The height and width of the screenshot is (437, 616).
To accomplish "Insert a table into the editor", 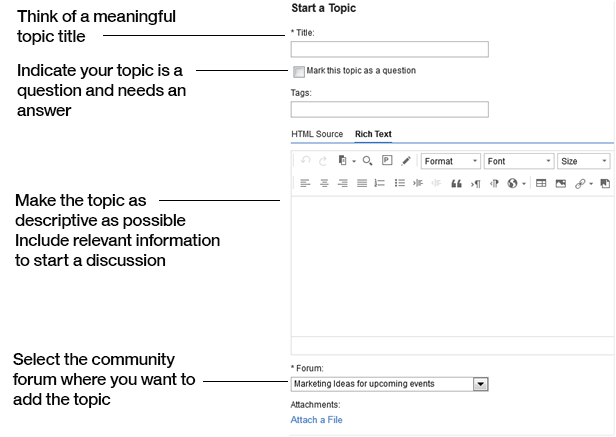I will coord(541,184).
